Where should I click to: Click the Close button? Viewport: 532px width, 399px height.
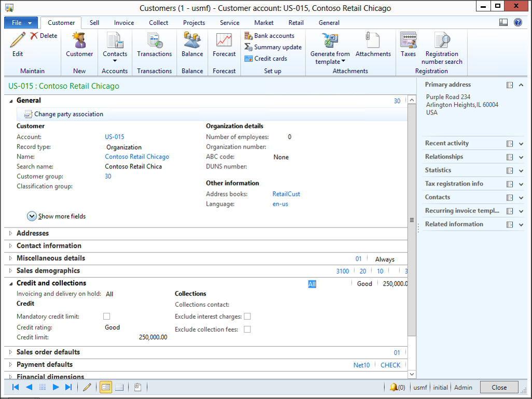point(499,387)
